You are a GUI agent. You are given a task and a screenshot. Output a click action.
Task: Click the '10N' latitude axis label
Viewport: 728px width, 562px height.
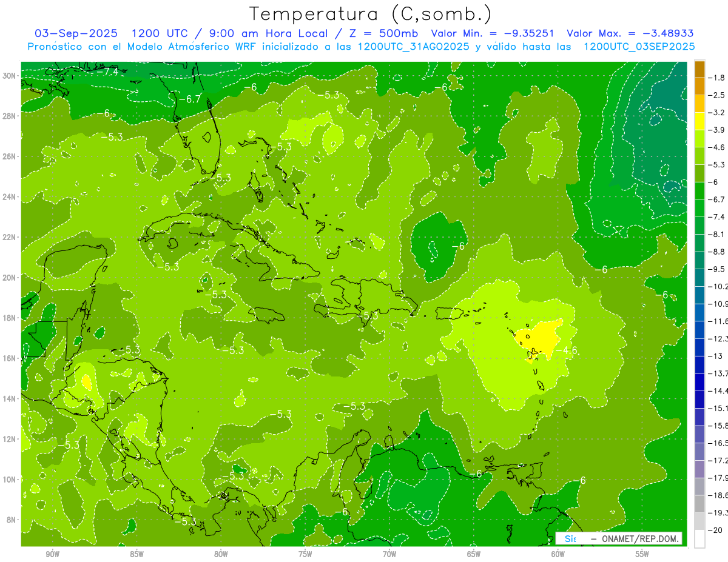(x=9, y=480)
